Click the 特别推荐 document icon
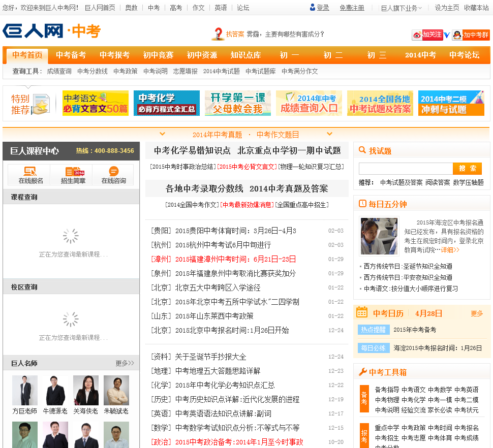The height and width of the screenshot is (448, 493). [x=41, y=104]
